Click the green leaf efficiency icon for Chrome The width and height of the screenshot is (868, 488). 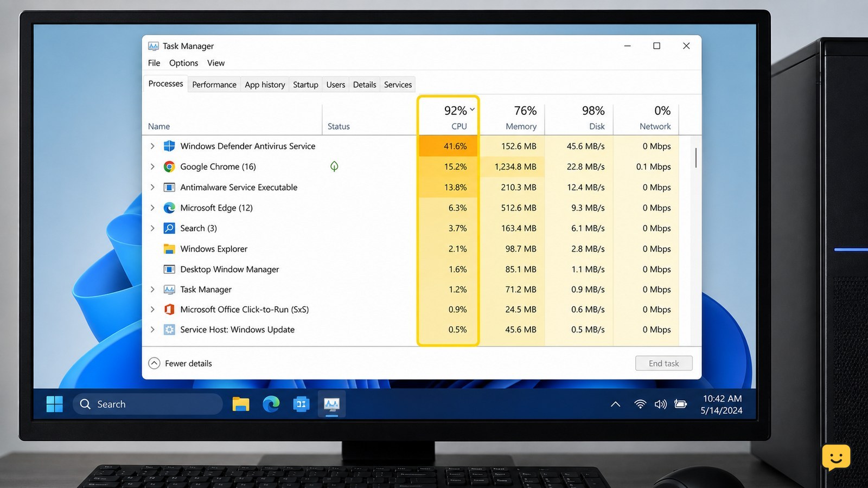click(334, 166)
